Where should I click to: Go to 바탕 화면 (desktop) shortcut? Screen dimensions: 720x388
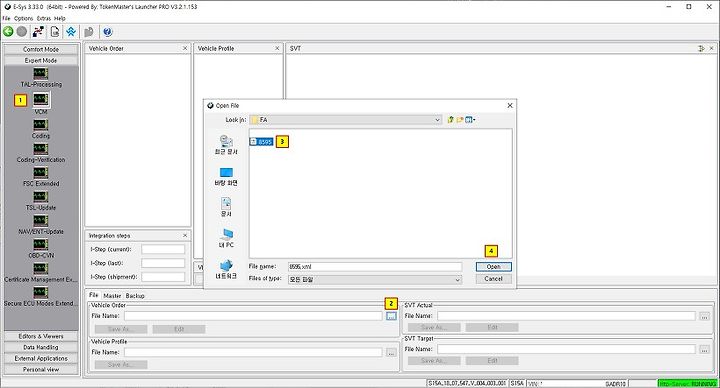226,176
